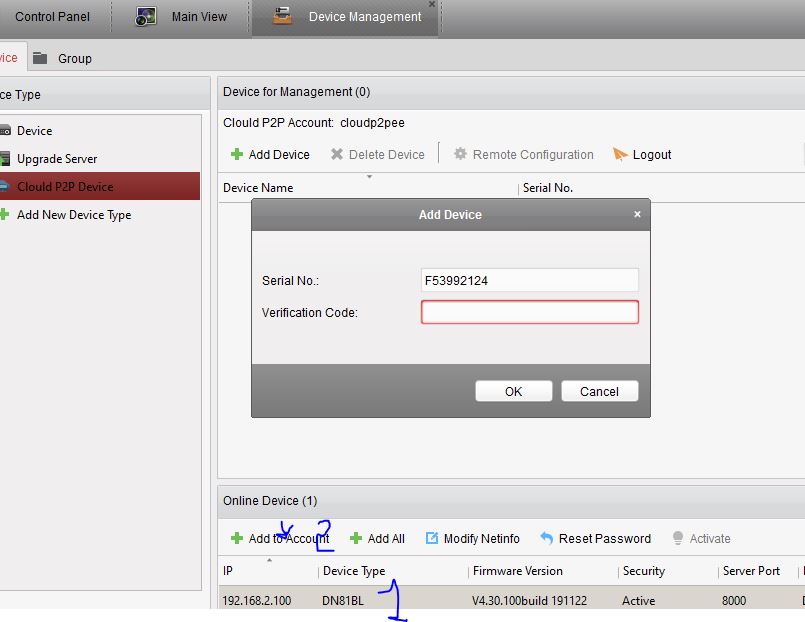Viewport: 805px width, 622px height.
Task: Click Cancel in the Add Device dialog
Action: point(599,392)
